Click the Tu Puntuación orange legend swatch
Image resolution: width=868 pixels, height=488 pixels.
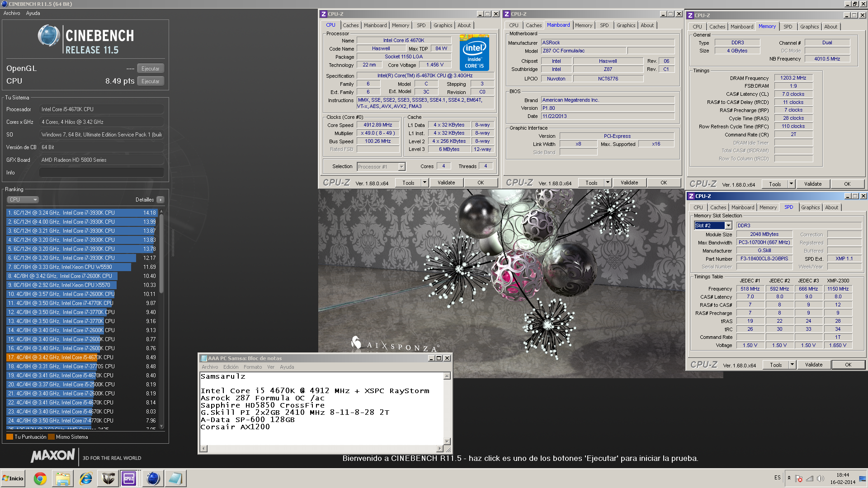9,437
